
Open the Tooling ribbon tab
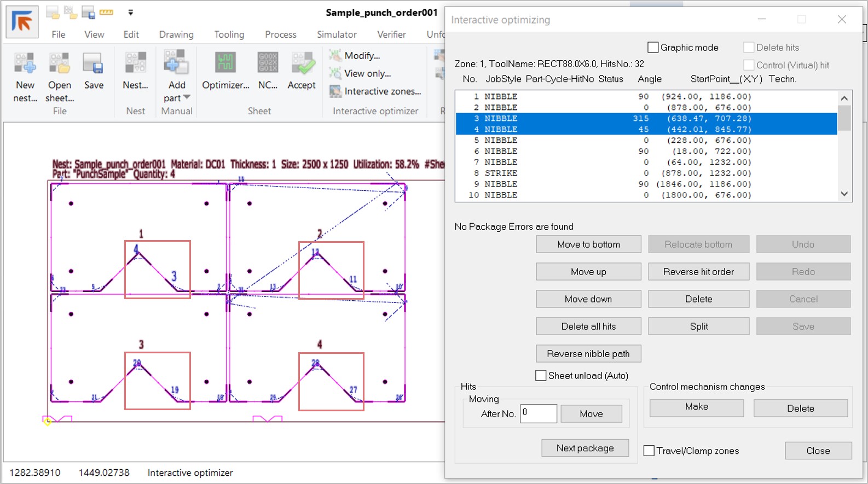[x=229, y=34]
